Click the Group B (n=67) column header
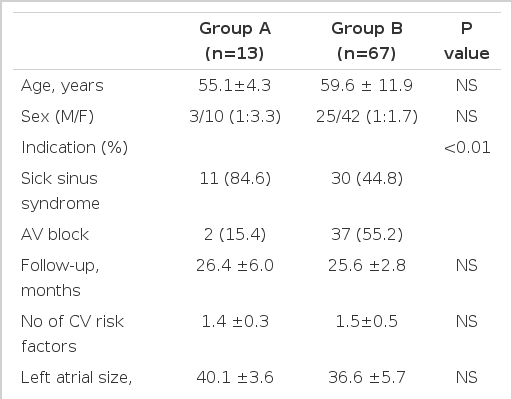The width and height of the screenshot is (512, 399). tap(367, 41)
